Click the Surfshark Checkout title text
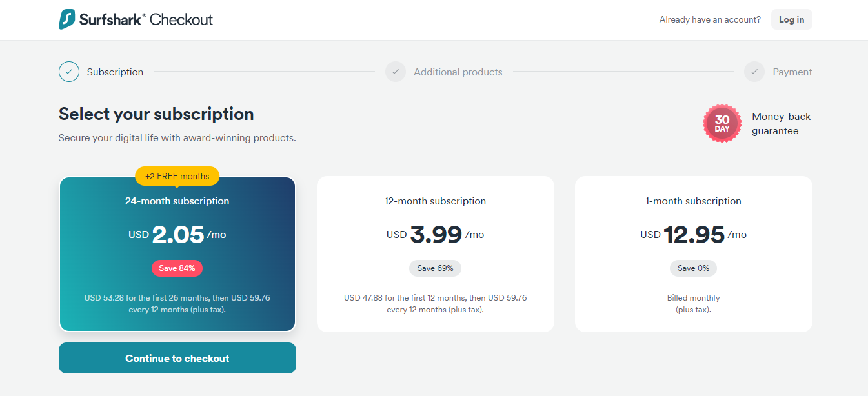 coord(146,19)
